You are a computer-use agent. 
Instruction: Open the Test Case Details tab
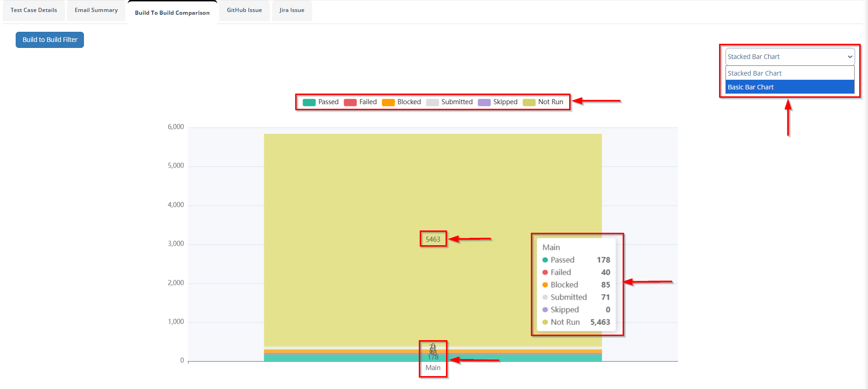34,10
